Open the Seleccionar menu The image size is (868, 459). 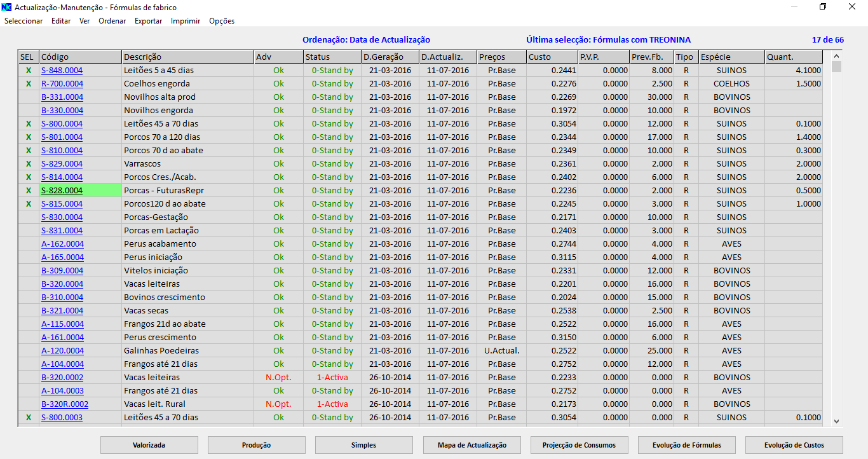(24, 21)
